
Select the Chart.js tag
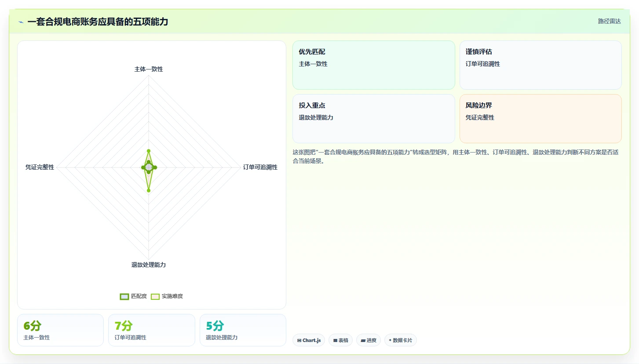pyautogui.click(x=309, y=340)
